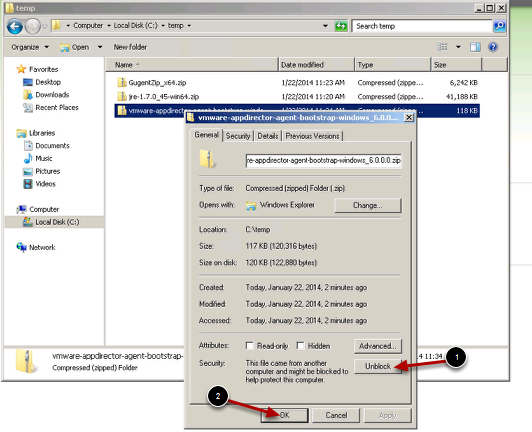Click the Open toolbar button
This screenshot has width=532, height=432.
pyautogui.click(x=75, y=47)
